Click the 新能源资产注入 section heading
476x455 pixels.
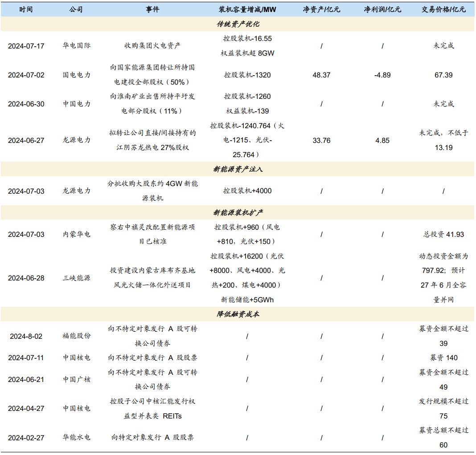click(238, 169)
